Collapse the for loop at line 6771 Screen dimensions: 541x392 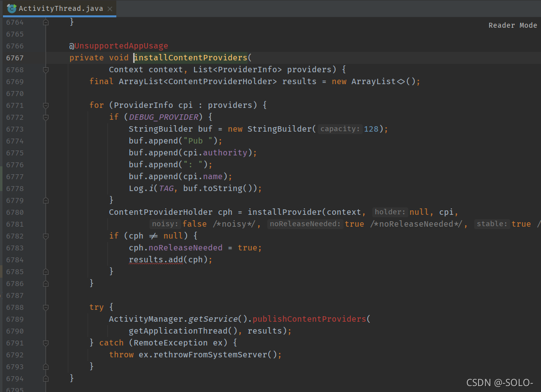[x=46, y=105]
